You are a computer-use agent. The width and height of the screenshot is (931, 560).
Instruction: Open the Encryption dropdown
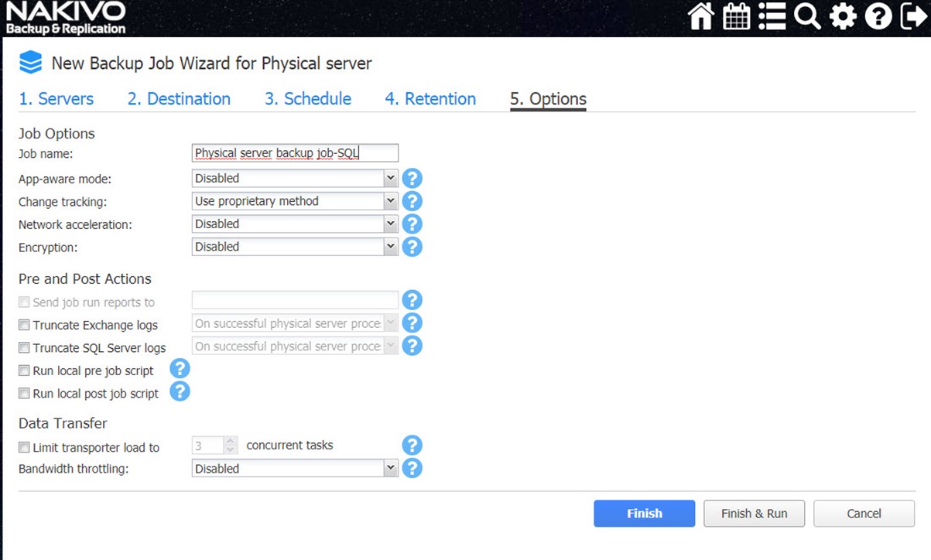(295, 247)
